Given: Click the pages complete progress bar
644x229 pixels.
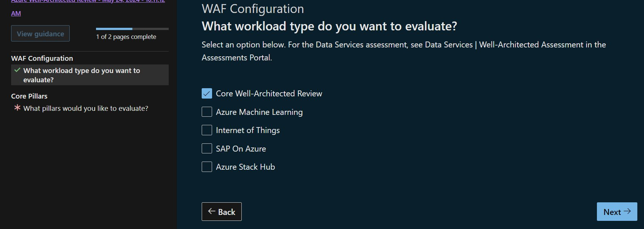Looking at the screenshot, I should pyautogui.click(x=132, y=29).
